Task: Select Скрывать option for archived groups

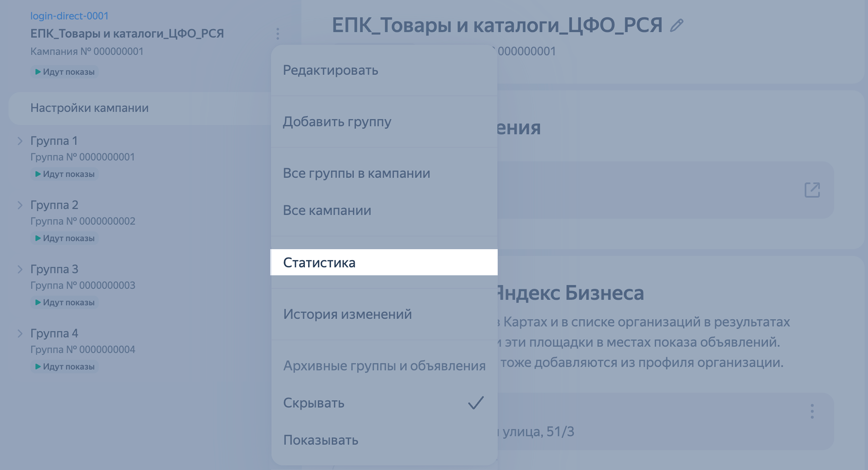Action: point(384,403)
